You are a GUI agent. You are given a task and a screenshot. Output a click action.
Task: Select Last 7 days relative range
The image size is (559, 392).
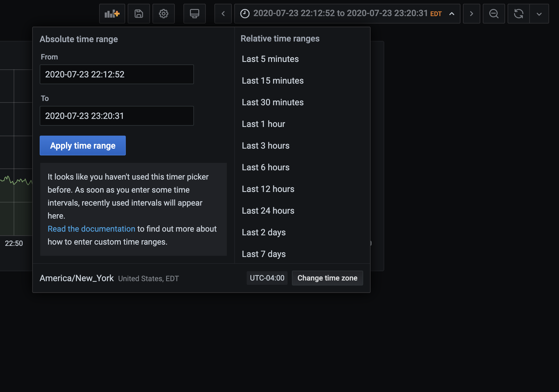[263, 254]
